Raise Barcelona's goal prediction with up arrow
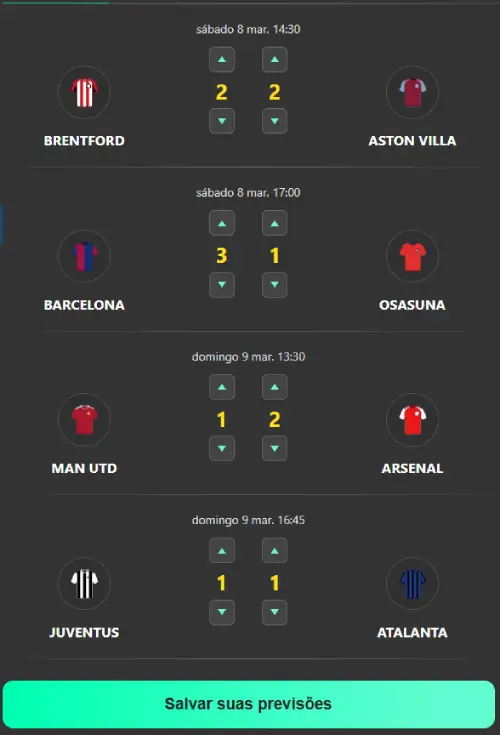 (x=222, y=224)
